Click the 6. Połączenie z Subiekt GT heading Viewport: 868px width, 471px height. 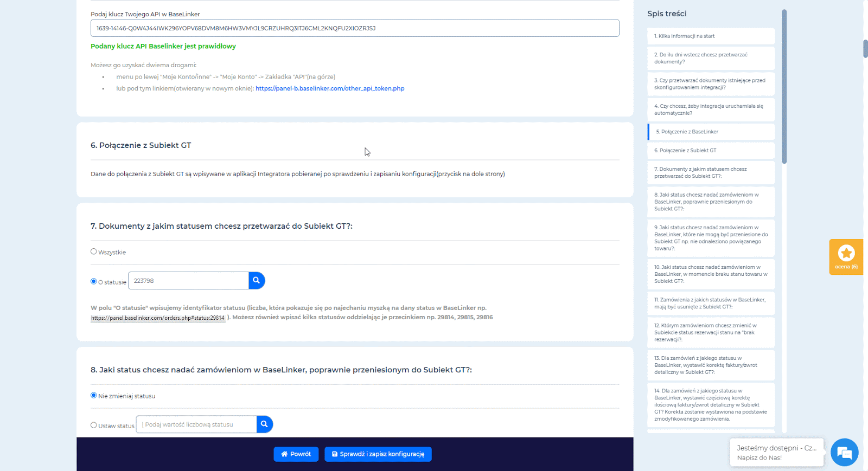(141, 145)
